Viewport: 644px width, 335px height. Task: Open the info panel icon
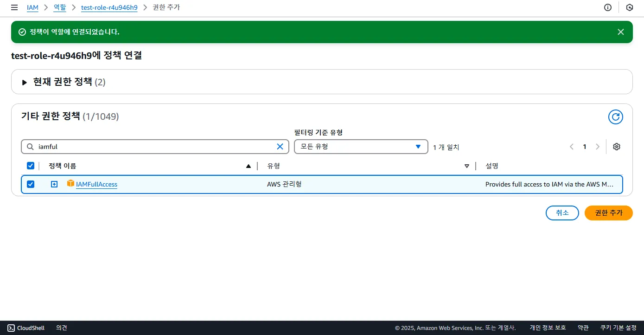[x=608, y=7]
